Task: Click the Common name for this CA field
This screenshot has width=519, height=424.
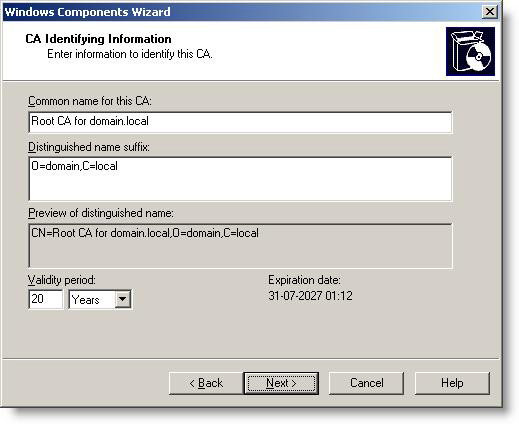Action: (x=240, y=122)
